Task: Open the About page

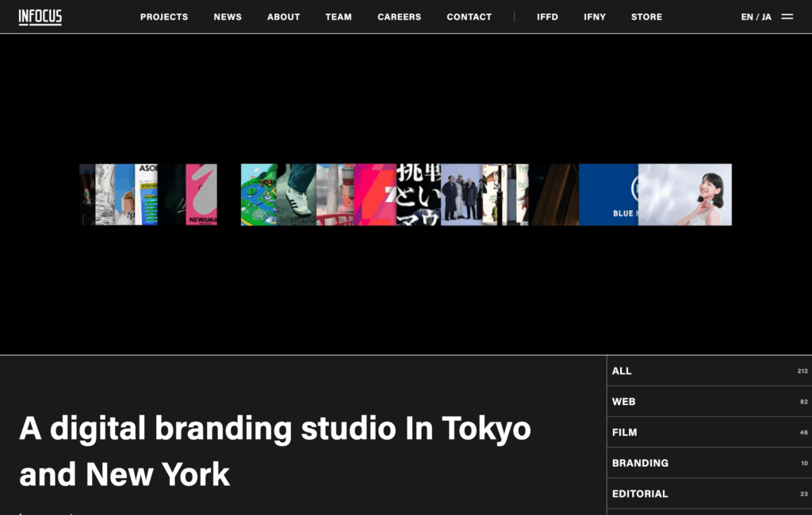Action: [x=283, y=17]
